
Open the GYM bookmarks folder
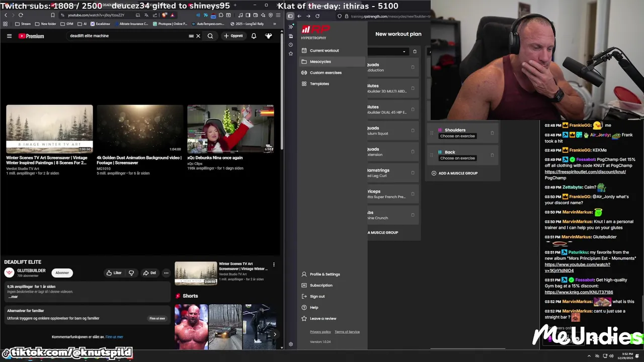click(67, 24)
